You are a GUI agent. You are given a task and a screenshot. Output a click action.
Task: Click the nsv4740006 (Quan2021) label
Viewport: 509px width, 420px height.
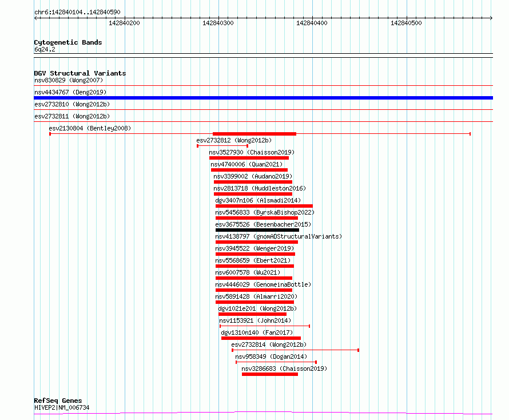tap(246, 164)
